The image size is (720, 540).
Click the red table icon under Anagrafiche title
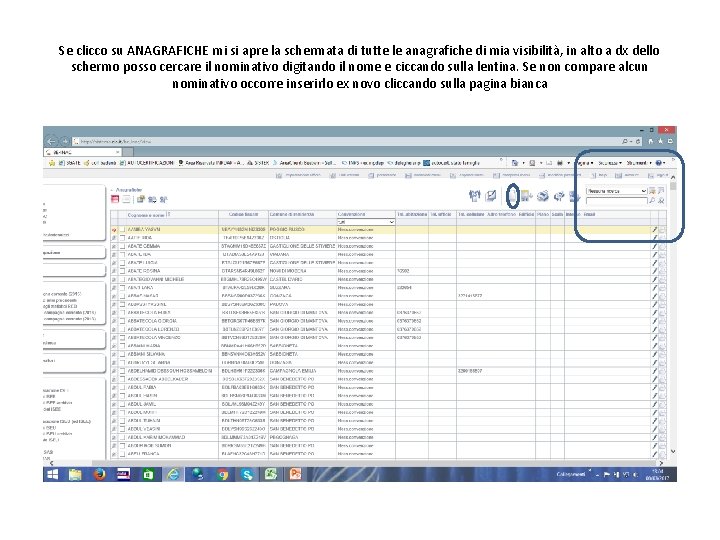pyautogui.click(x=115, y=199)
